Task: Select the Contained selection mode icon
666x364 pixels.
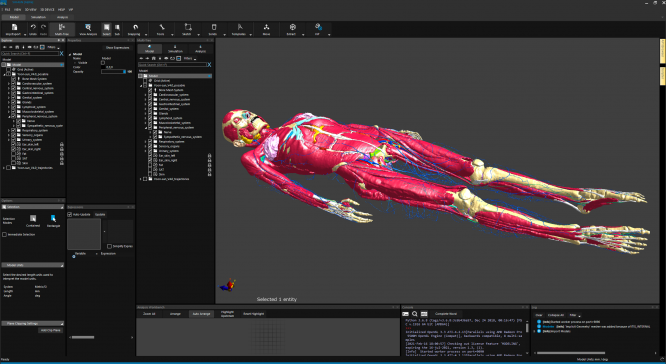Action: [33, 218]
